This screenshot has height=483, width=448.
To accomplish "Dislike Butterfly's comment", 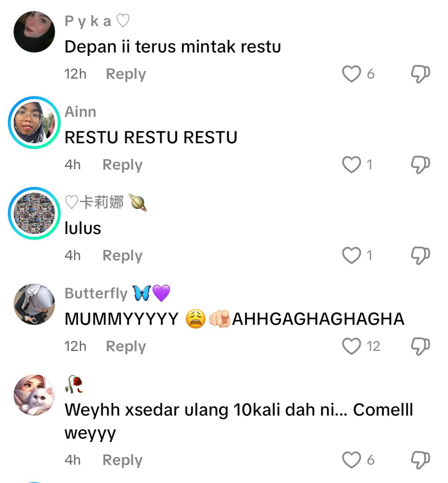I will (x=420, y=346).
